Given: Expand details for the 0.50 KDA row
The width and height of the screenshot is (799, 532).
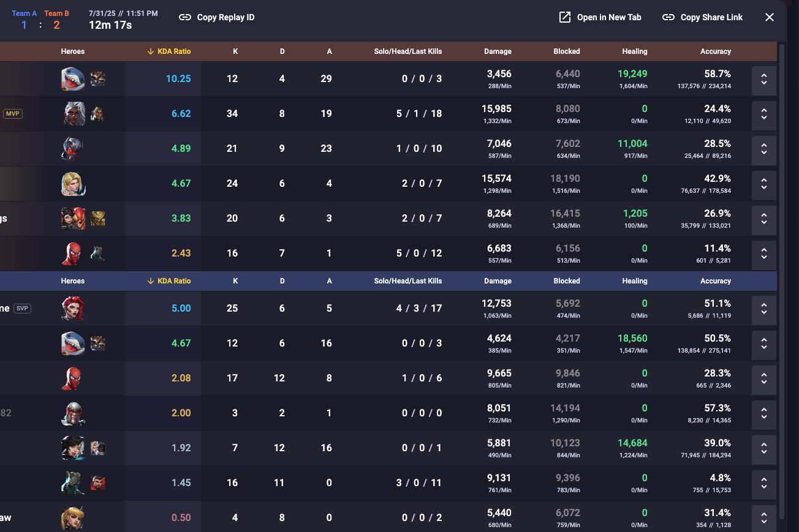Looking at the screenshot, I should pos(764,518).
